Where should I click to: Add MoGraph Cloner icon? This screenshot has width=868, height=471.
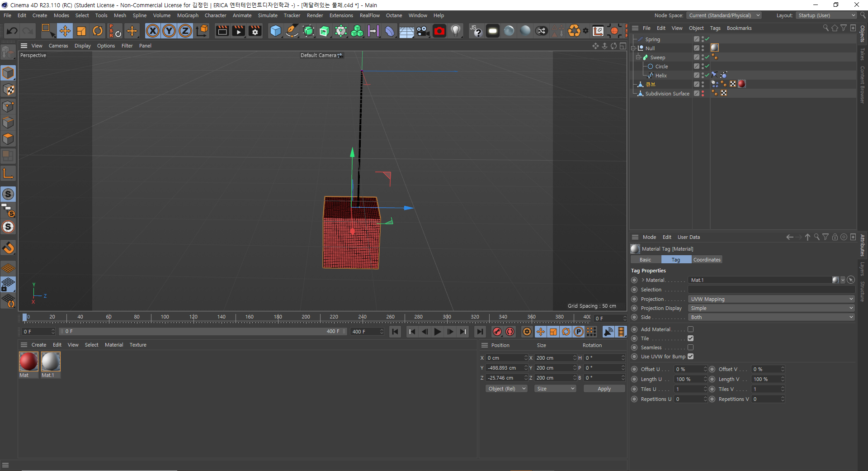tap(357, 31)
